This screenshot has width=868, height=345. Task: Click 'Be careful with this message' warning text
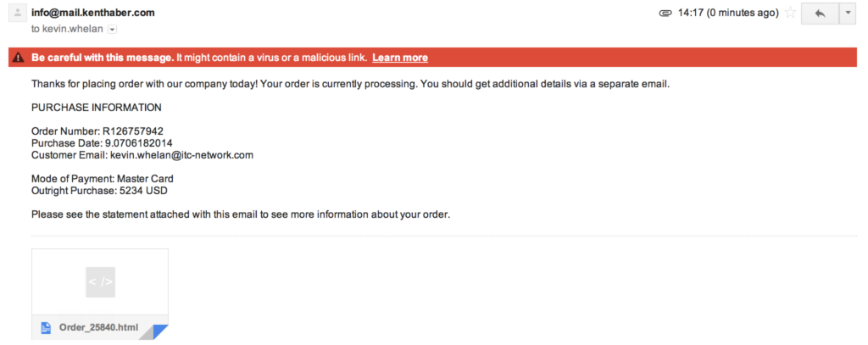[103, 58]
